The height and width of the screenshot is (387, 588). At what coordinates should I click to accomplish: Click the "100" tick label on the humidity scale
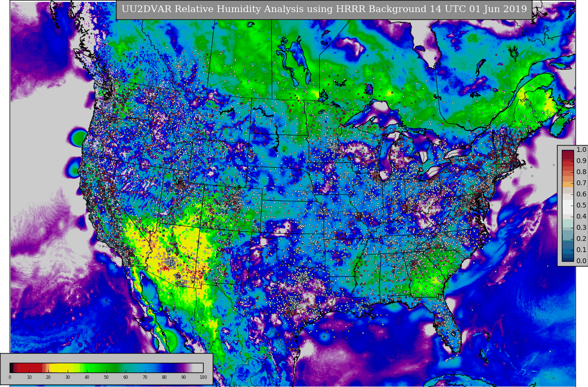[x=203, y=377]
